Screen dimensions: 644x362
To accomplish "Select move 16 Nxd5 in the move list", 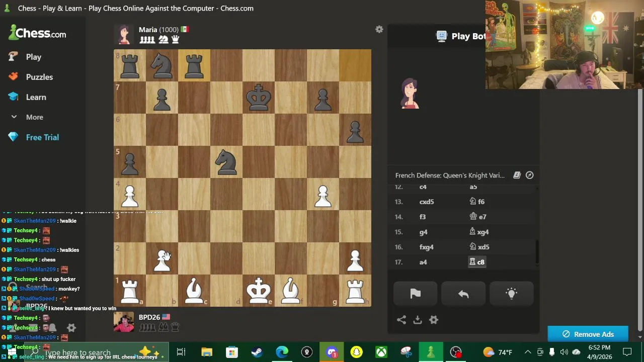I will [x=479, y=247].
